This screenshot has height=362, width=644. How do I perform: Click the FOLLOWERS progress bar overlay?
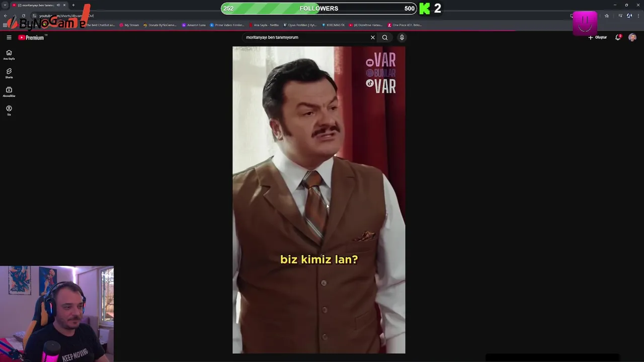point(319,9)
